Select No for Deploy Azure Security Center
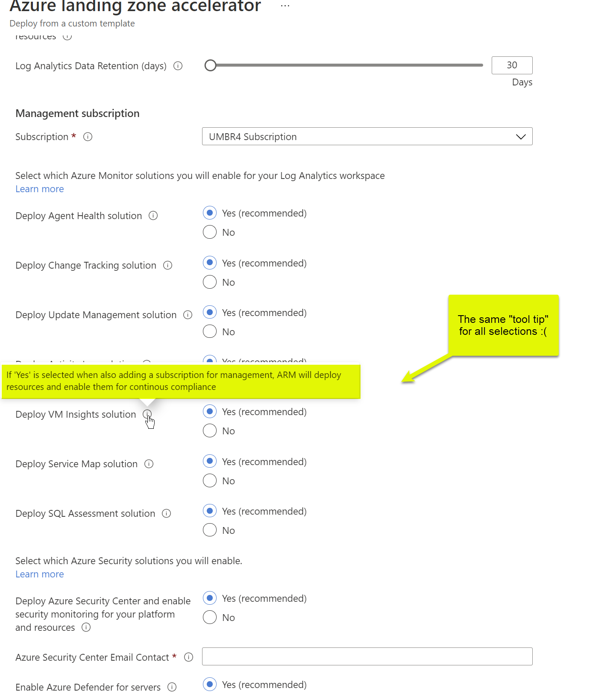The height and width of the screenshot is (694, 616). 210,617
